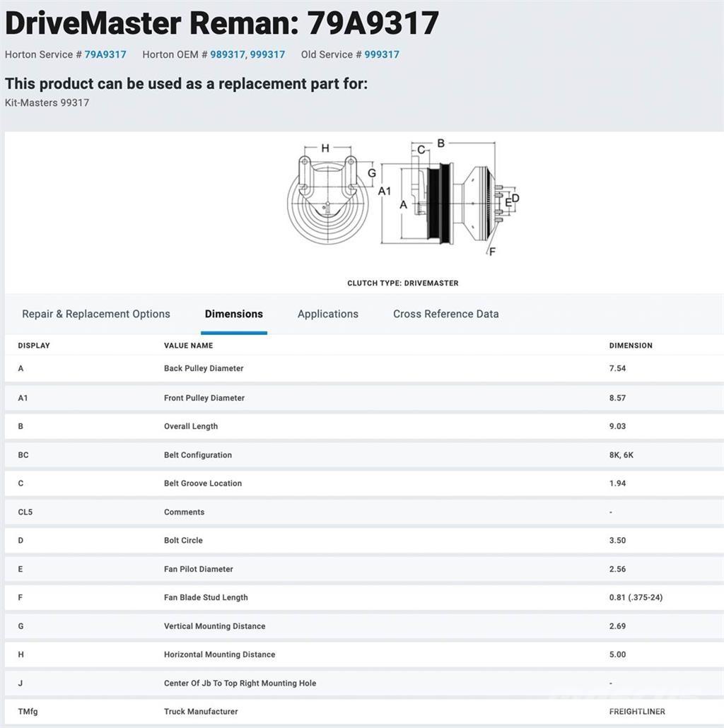Switch to the Cross Reference Data tab
The width and height of the screenshot is (724, 728).
tap(445, 314)
